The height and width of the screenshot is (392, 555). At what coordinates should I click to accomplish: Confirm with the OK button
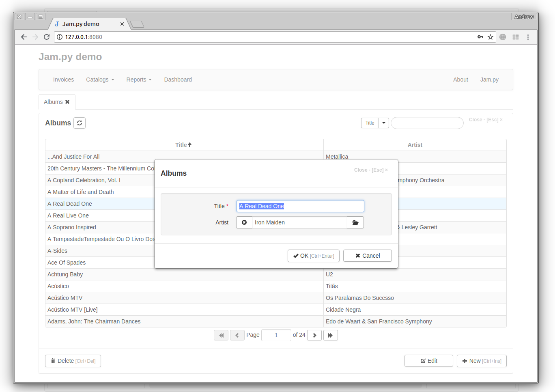[x=314, y=256]
